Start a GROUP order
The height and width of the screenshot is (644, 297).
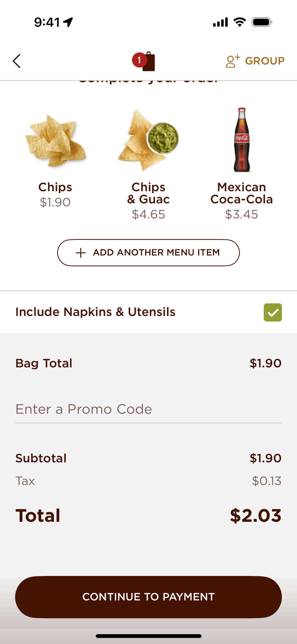(265, 61)
